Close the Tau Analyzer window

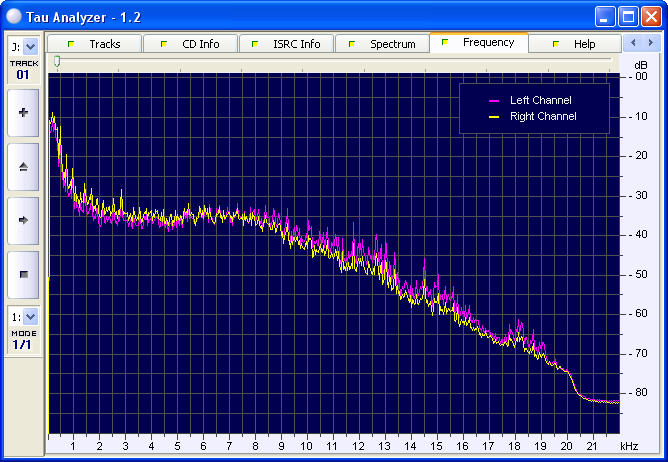point(651,17)
